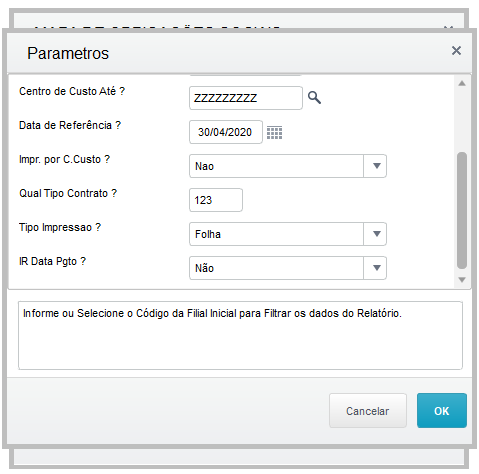Click the close X of the background window
479x474 pixels.
[x=448, y=27]
